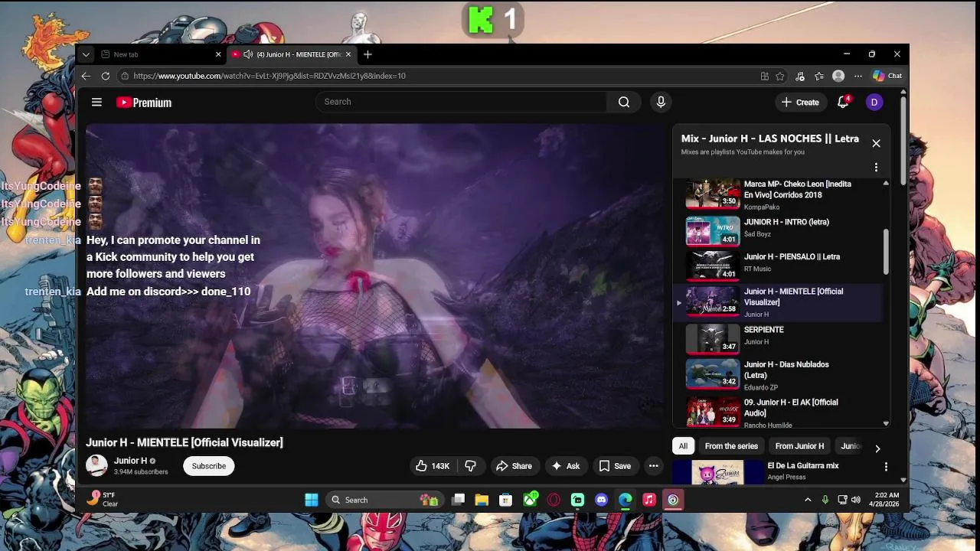This screenshot has width=980, height=551.
Task: Open the D account avatar menu
Action: coord(874,102)
